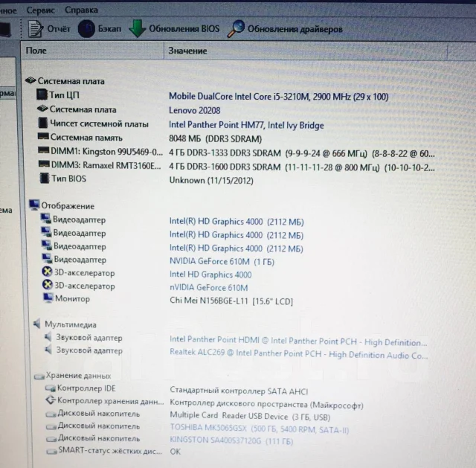476x468 pixels.
Task: Open the Справка menu
Action: [81, 10]
